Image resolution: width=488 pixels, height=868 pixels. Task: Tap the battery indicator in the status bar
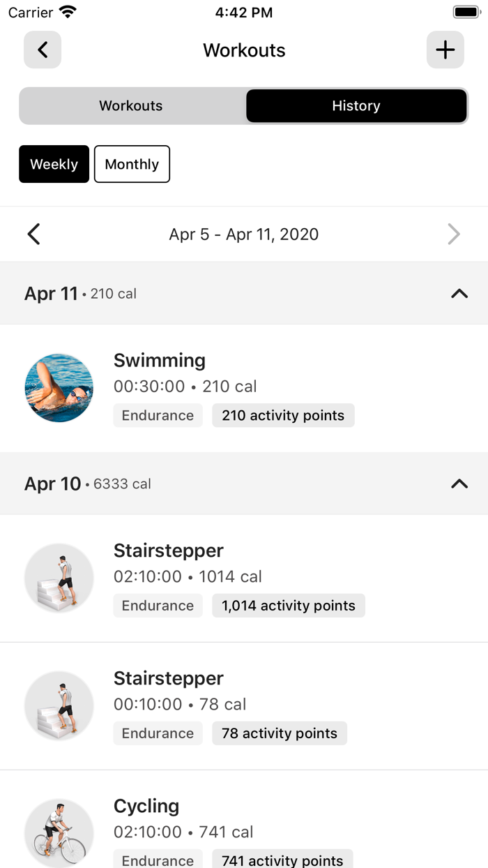click(x=466, y=11)
